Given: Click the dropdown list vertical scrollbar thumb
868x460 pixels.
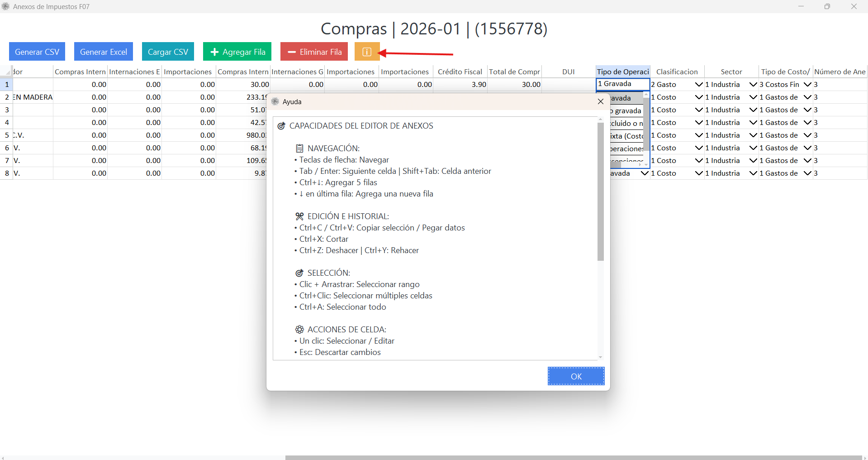Looking at the screenshot, I should pyautogui.click(x=646, y=125).
